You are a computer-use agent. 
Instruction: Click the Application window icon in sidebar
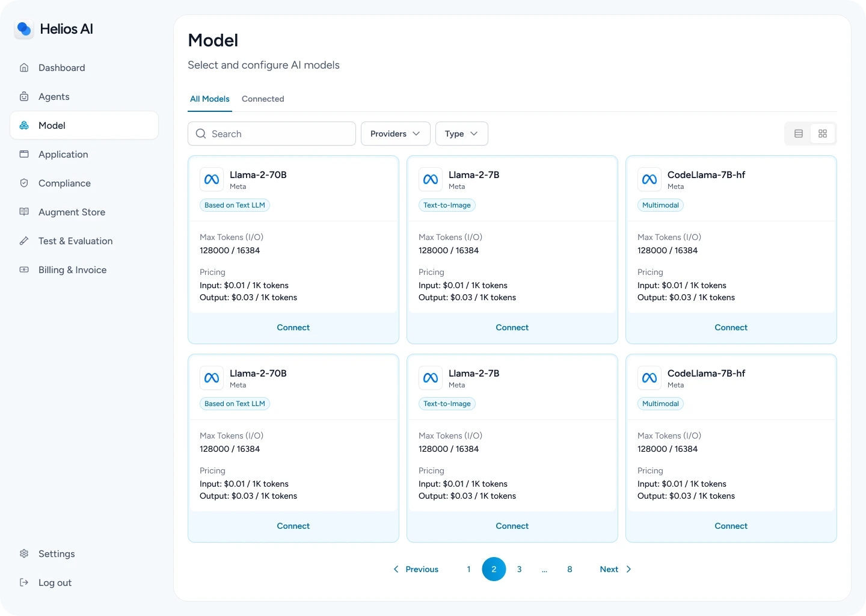coord(24,154)
